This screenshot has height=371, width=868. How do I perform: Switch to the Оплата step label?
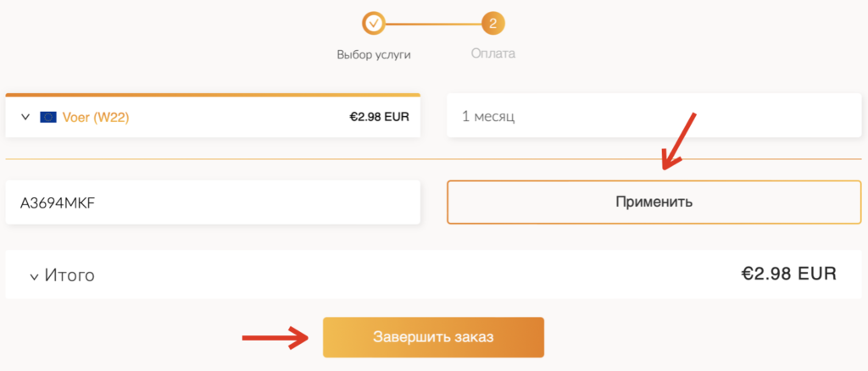coord(493,53)
